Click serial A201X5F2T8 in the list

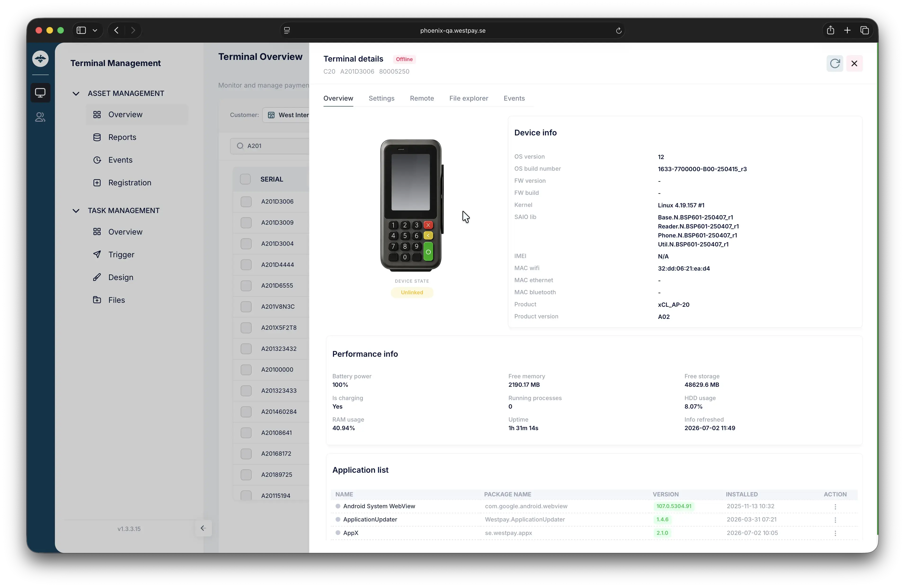279,328
